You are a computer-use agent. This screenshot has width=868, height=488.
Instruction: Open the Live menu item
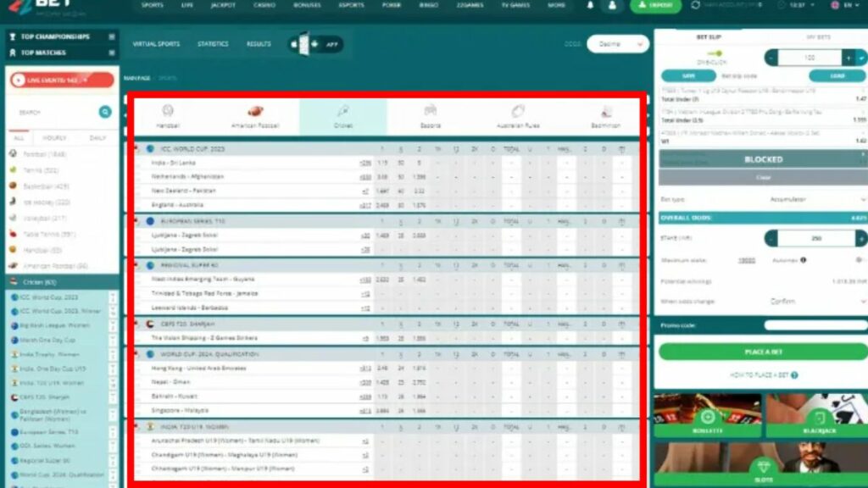[x=187, y=5]
